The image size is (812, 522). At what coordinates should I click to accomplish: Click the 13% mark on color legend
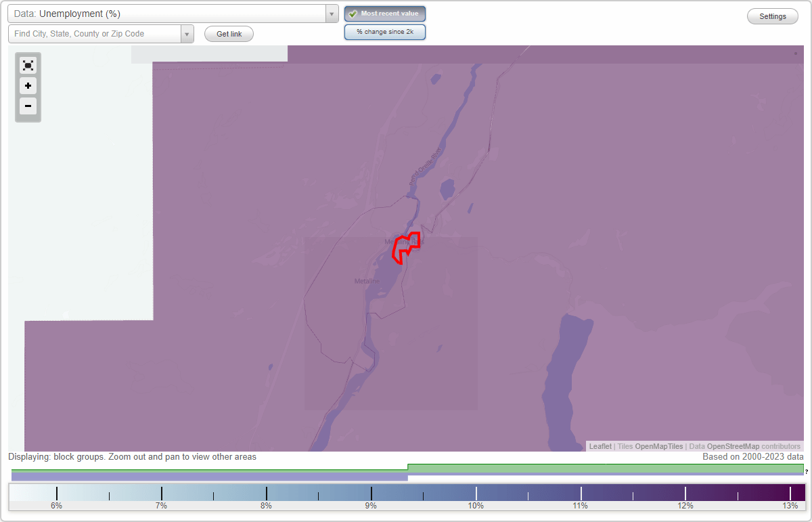point(790,506)
